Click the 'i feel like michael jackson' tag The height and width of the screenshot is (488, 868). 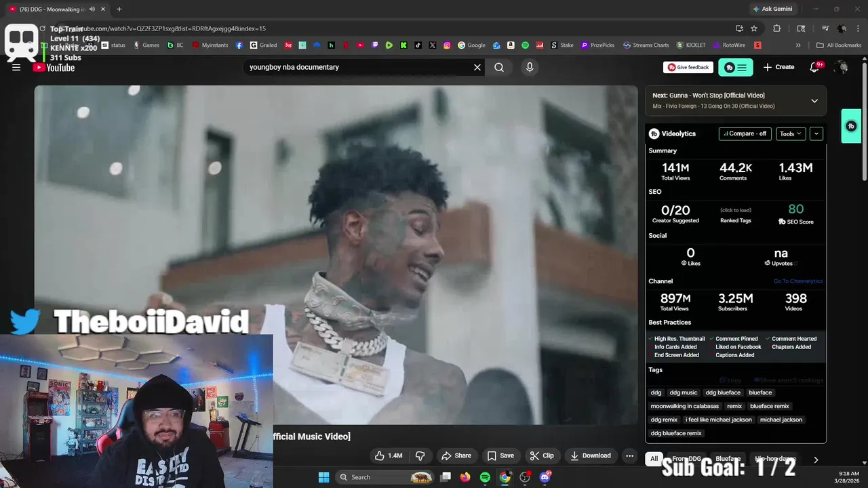[719, 420]
